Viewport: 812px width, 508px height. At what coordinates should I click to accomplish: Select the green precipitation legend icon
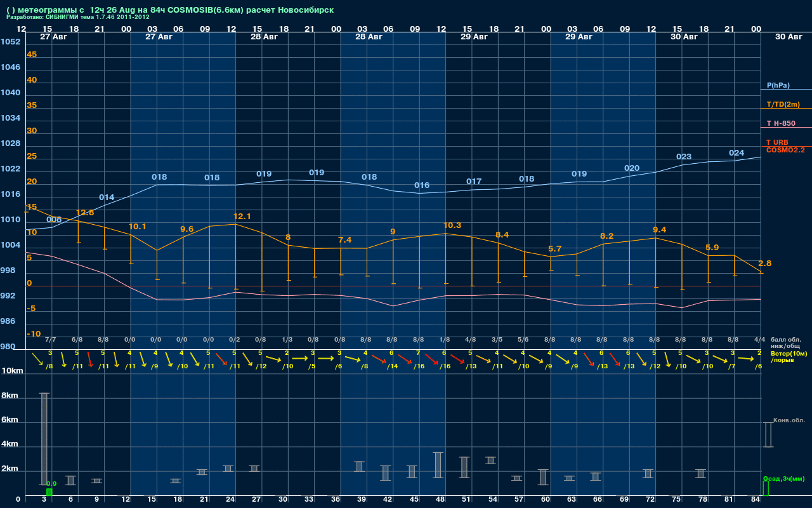click(x=766, y=488)
